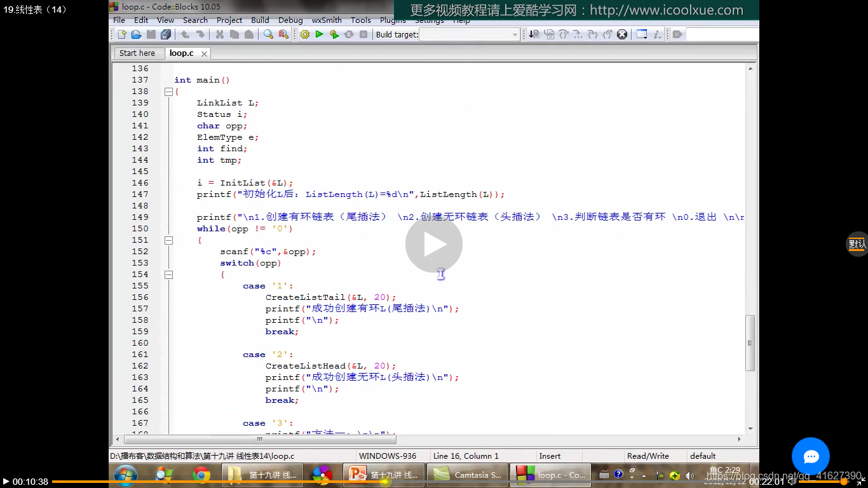Viewport: 868px width, 488px height.
Task: Open the Build menu
Action: pyautogui.click(x=260, y=20)
